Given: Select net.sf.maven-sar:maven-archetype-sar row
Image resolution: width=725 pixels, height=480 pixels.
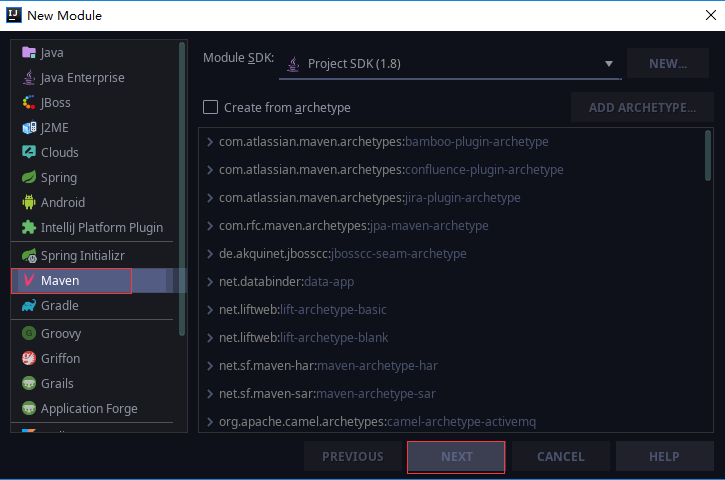Looking at the screenshot, I should (455, 394).
